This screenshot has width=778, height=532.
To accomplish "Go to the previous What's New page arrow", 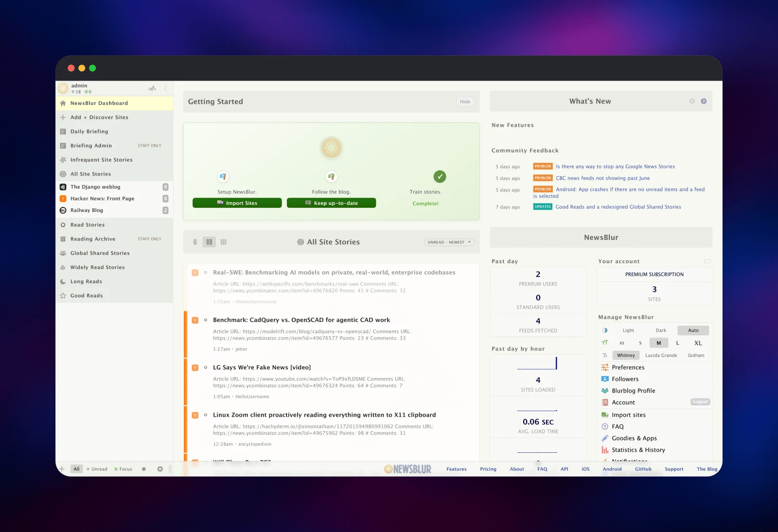I will (x=692, y=101).
